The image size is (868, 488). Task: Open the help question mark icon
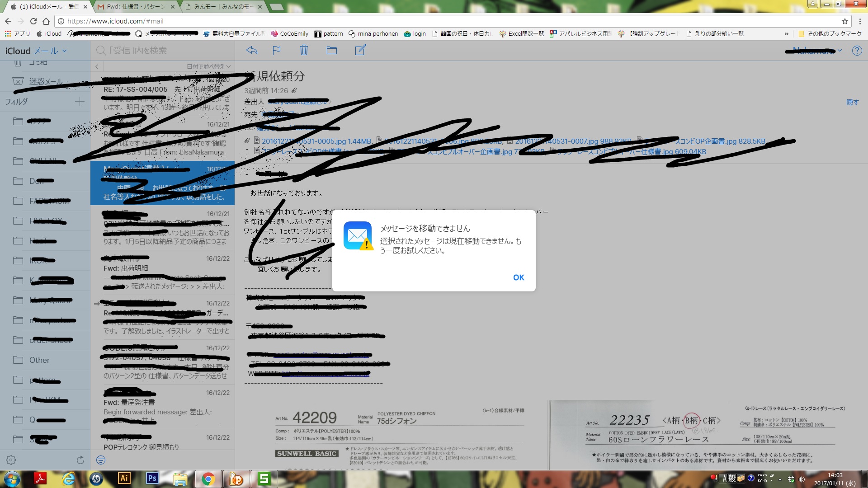coord(857,51)
